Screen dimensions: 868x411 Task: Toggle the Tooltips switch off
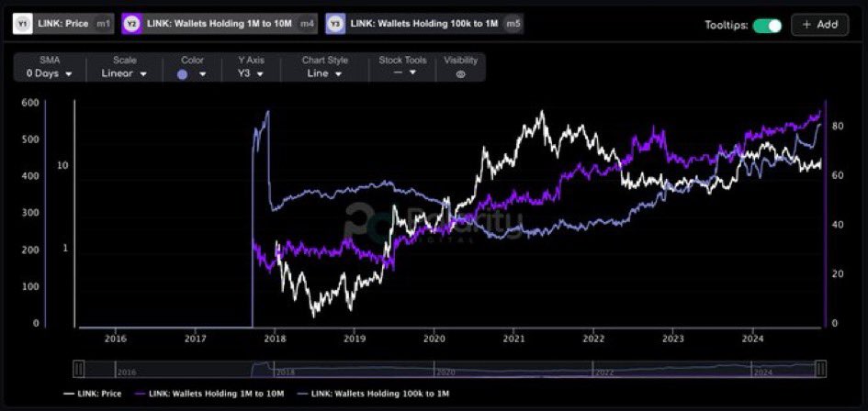(x=767, y=25)
